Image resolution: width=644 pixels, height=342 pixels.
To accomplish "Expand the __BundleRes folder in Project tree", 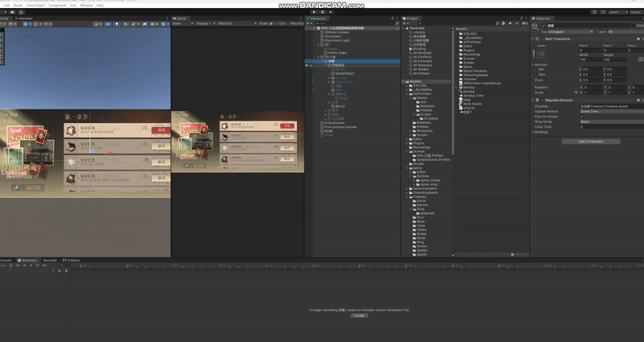I will (407, 89).
